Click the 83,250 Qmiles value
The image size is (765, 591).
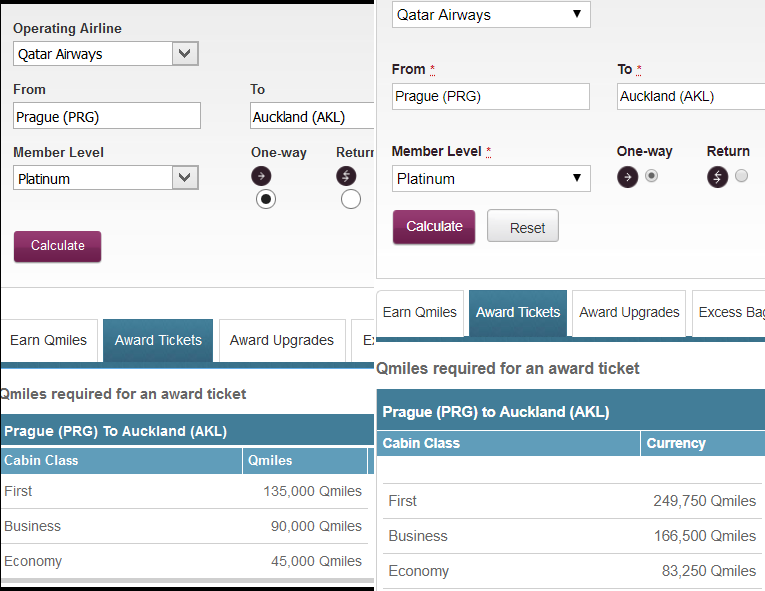708,571
